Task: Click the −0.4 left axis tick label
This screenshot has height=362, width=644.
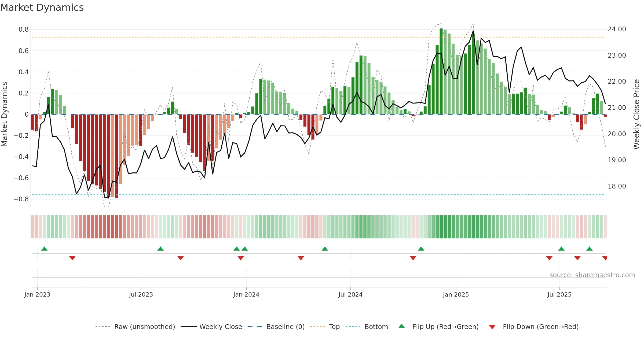Action: coord(21,157)
